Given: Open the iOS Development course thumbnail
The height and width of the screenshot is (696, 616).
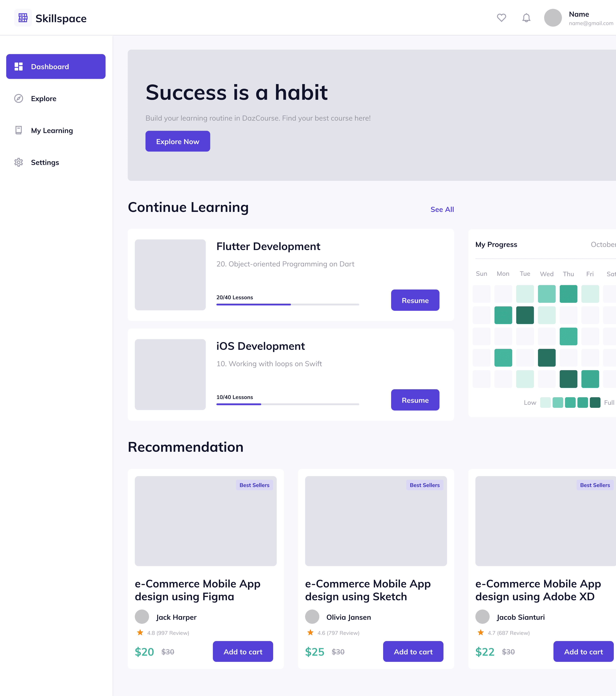Looking at the screenshot, I should click(170, 375).
